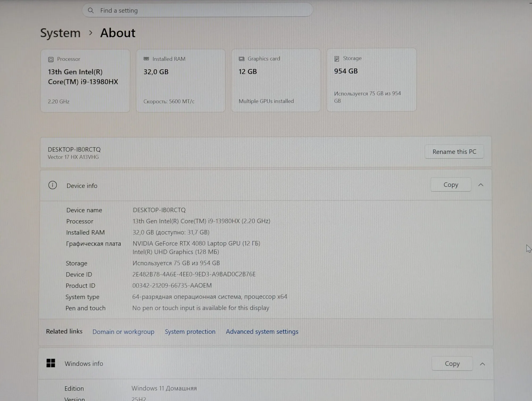
Task: Click NVIDIA GeForce RTX 4080 Laptop GPU text
Action: 196,243
